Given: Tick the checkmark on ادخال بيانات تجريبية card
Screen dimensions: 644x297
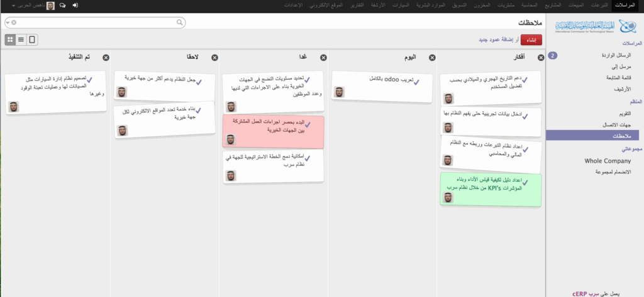Looking at the screenshot, I should (525, 116).
